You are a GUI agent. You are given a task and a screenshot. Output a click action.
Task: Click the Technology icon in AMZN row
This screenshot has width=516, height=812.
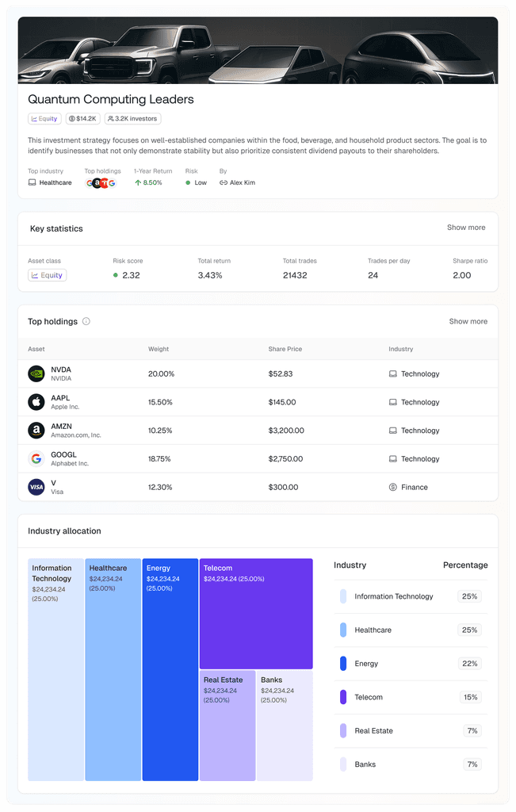coord(393,431)
